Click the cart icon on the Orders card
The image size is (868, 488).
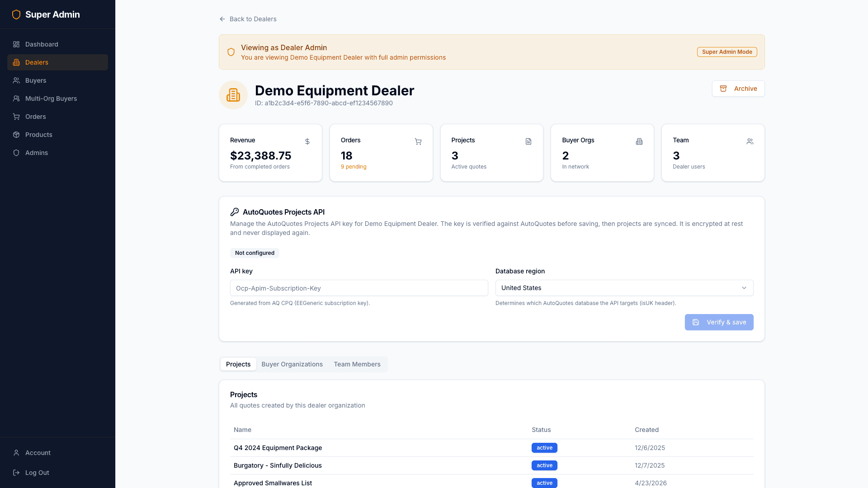click(418, 141)
